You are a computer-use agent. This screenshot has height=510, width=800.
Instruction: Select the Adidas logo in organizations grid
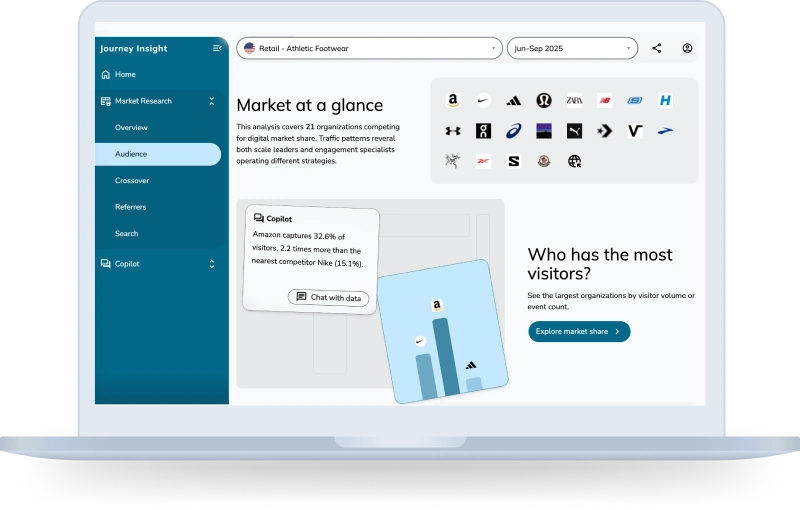[x=514, y=100]
